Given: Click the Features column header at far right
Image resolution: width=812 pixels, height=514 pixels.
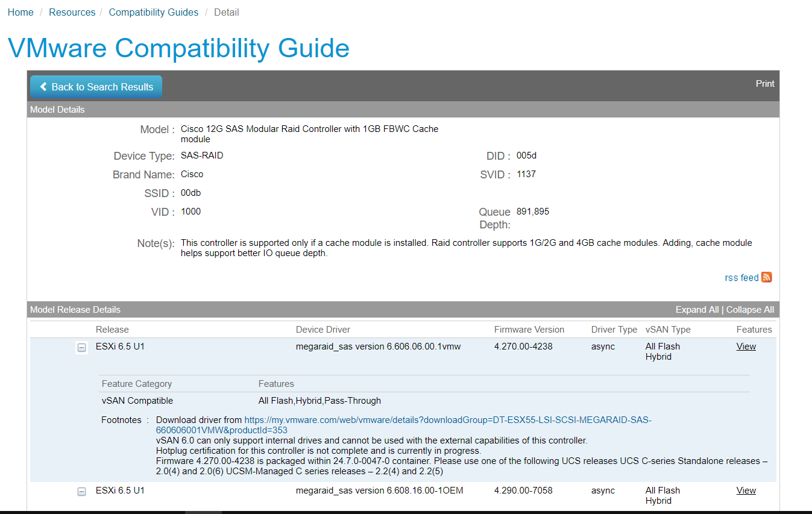Looking at the screenshot, I should [x=754, y=330].
